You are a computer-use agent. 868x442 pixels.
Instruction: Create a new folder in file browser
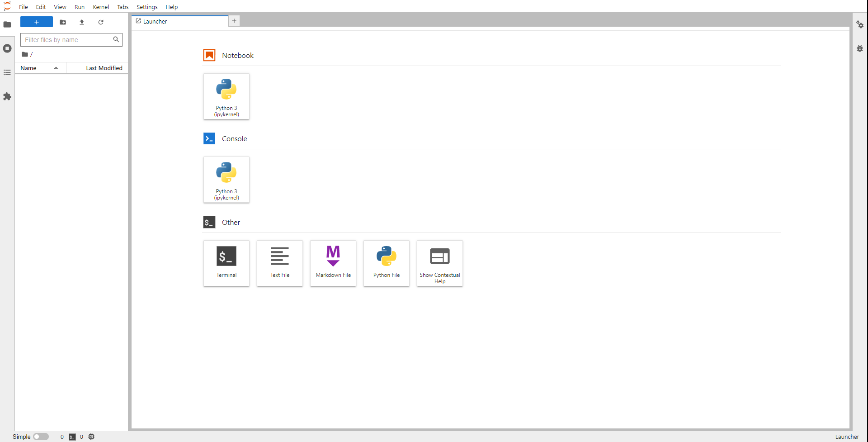pos(63,22)
